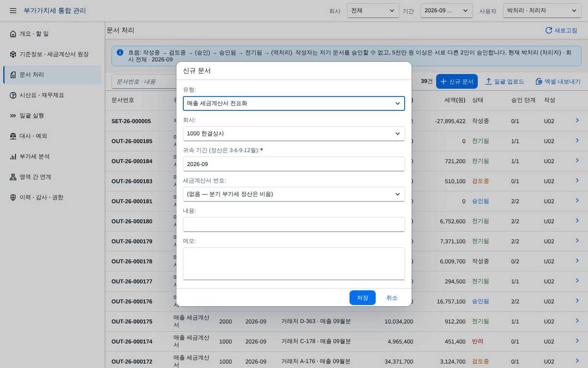Click the bar chart icon beside 부가세 분석
The width and height of the screenshot is (588, 368).
point(13,157)
